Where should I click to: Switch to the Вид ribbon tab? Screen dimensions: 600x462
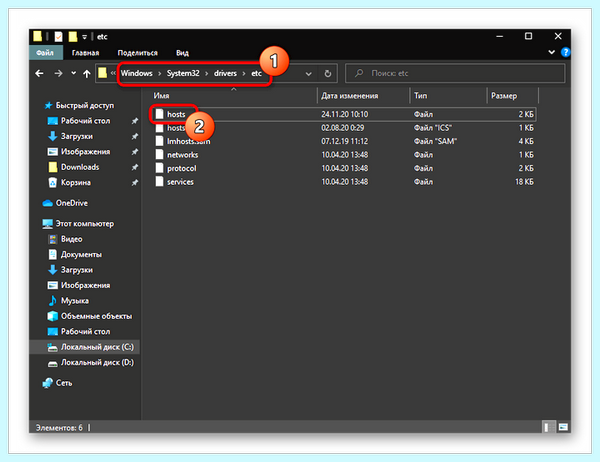pyautogui.click(x=182, y=53)
